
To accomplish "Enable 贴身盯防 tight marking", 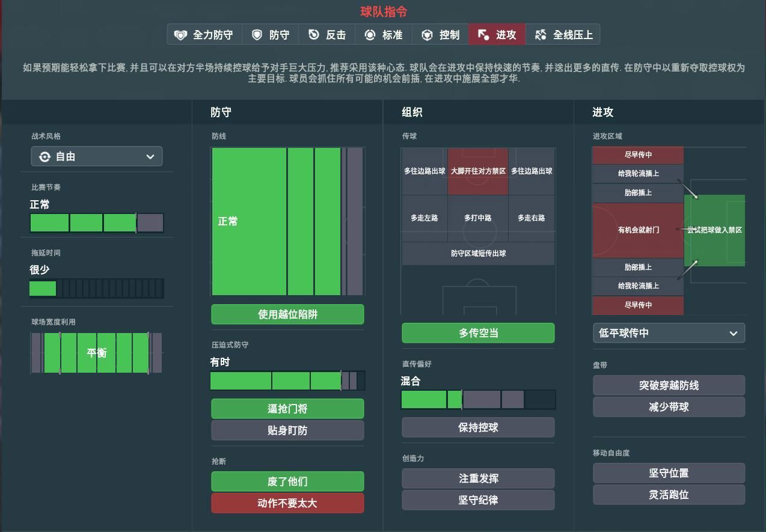I will 287,430.
